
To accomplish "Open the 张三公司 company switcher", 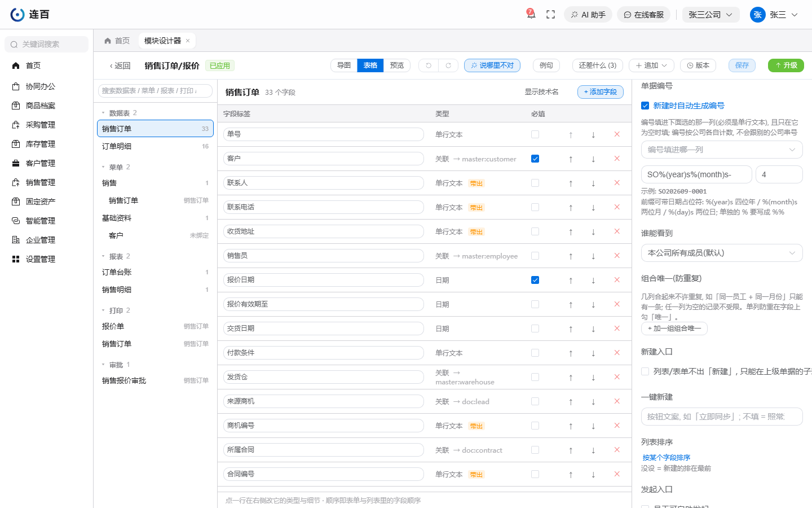I will [x=710, y=15].
